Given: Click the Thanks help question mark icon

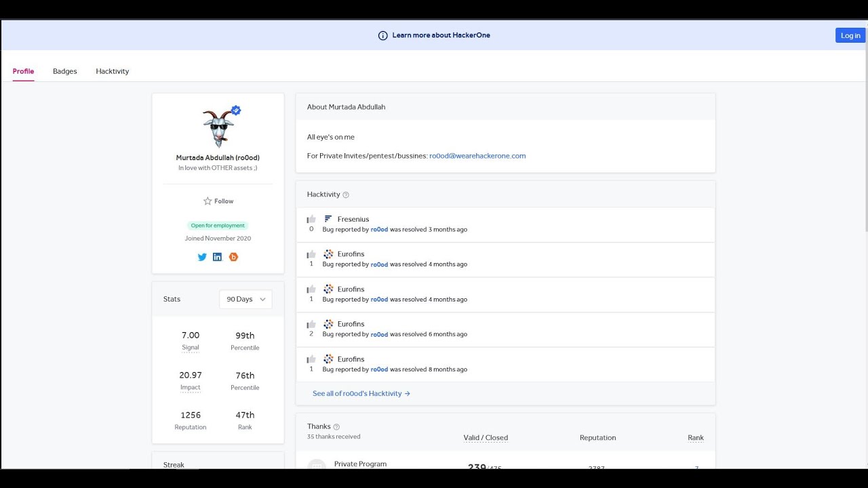Looking at the screenshot, I should (x=336, y=427).
